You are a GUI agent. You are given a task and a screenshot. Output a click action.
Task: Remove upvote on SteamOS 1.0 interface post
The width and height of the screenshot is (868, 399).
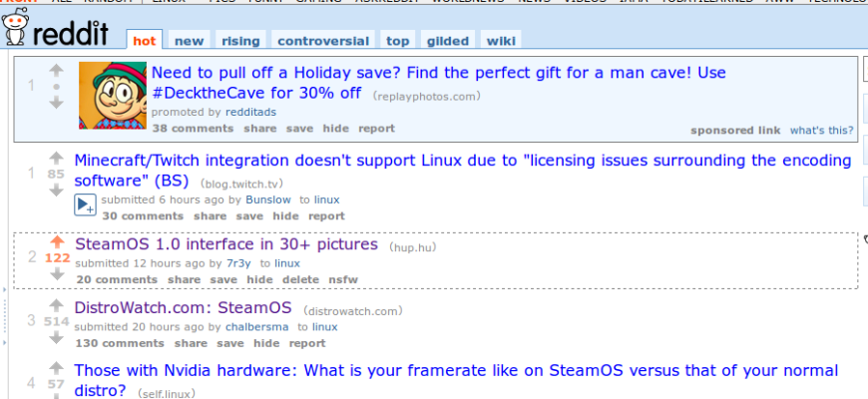56,241
